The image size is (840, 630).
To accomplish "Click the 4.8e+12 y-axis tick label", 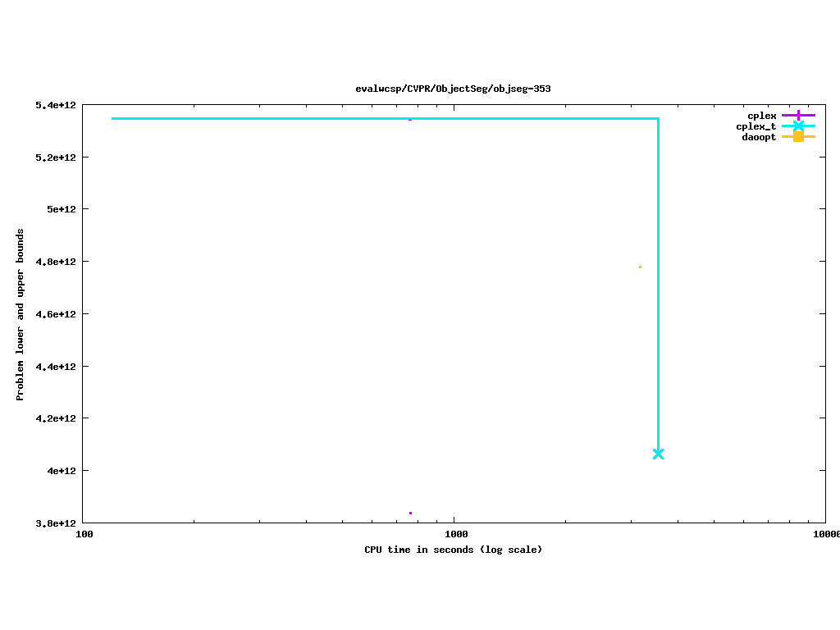I will (x=56, y=262).
